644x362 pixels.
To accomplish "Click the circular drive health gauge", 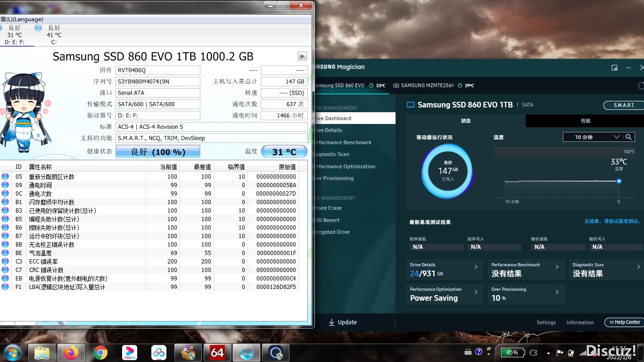I will tap(447, 171).
